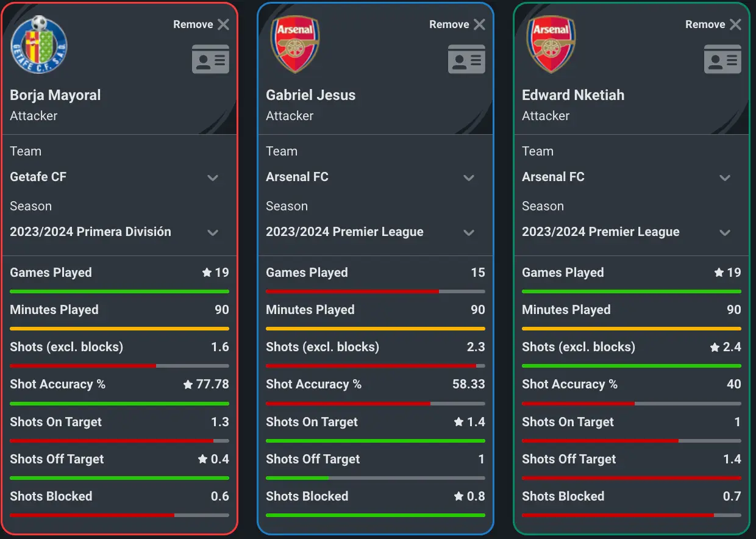Viewport: 756px width, 539px height.
Task: Click Edward Nketiah's Shots Blocked stat row
Action: pos(631,497)
